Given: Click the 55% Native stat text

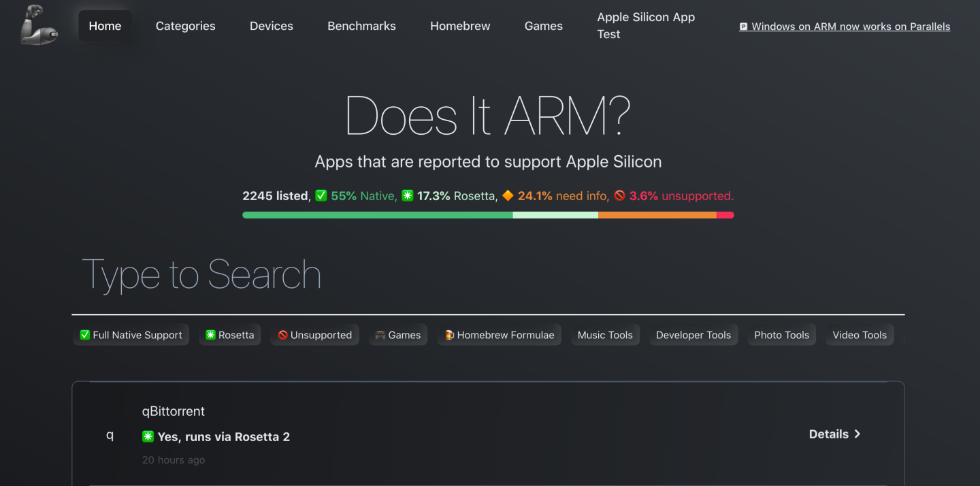Looking at the screenshot, I should pyautogui.click(x=363, y=196).
